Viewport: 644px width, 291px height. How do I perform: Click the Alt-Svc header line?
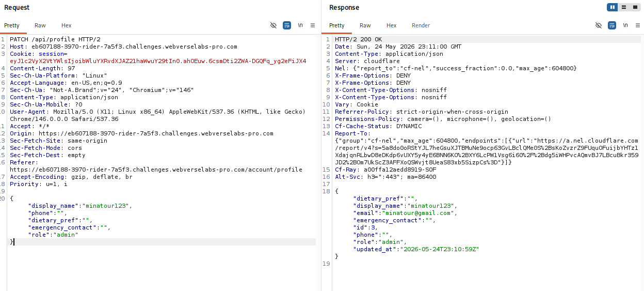pyautogui.click(x=385, y=177)
